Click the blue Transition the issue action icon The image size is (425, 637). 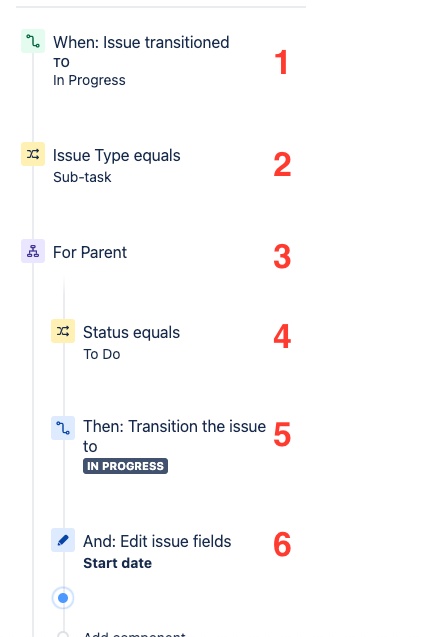[x=63, y=428]
